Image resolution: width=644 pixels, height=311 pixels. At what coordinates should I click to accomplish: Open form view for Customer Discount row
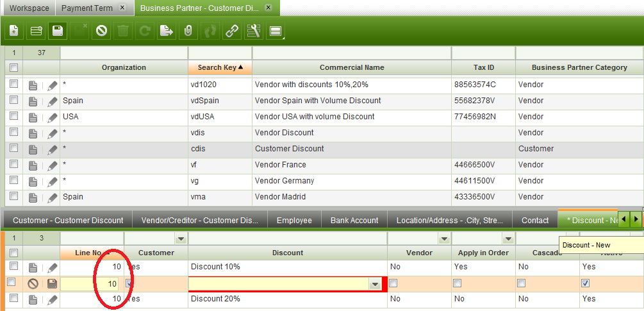(34, 149)
